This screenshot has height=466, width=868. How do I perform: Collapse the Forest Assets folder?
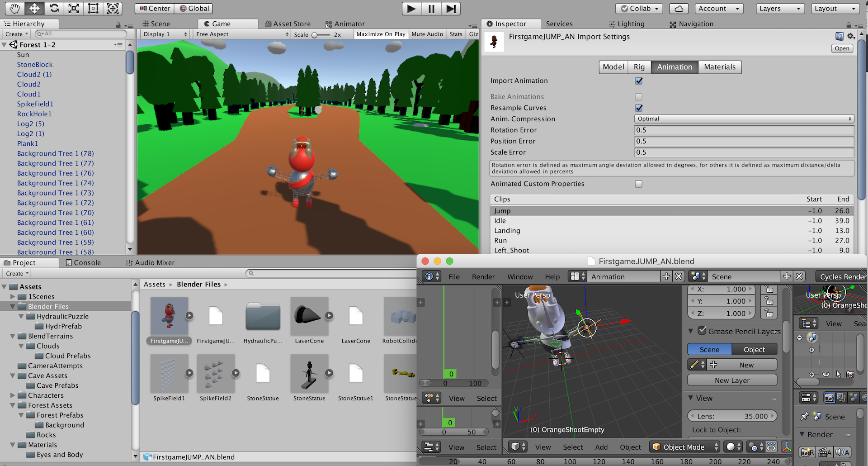(13, 405)
